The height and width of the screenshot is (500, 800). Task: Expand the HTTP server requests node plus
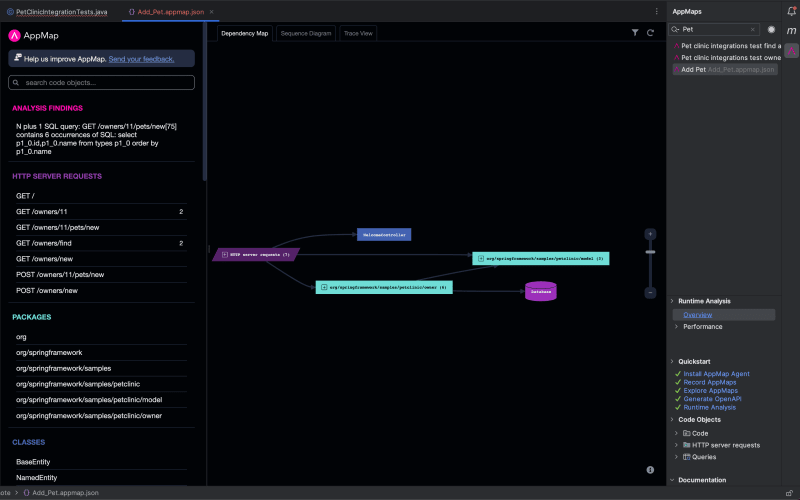[x=225, y=255]
